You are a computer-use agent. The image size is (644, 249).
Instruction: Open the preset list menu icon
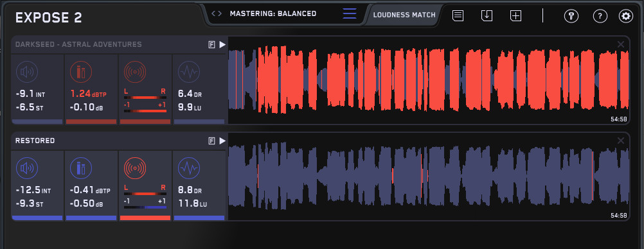coord(350,13)
